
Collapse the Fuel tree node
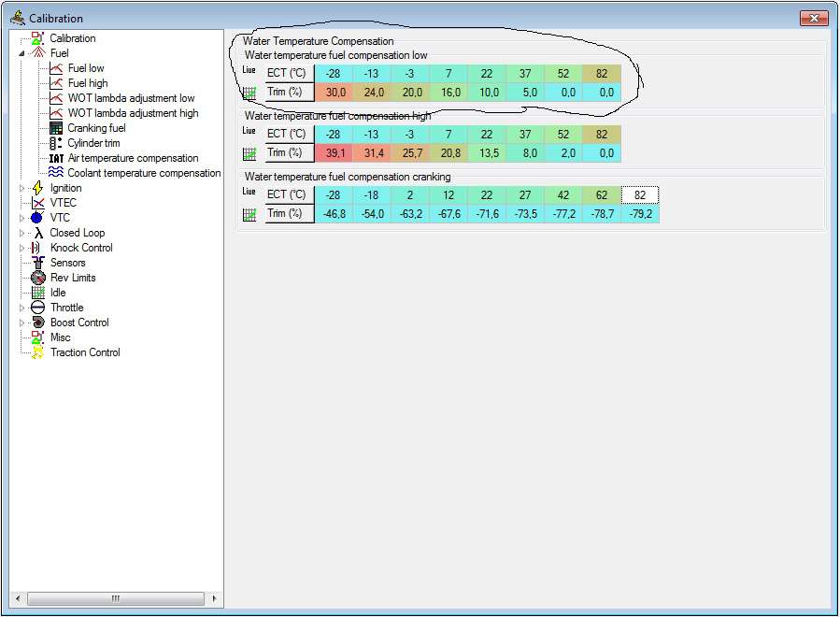(x=22, y=53)
